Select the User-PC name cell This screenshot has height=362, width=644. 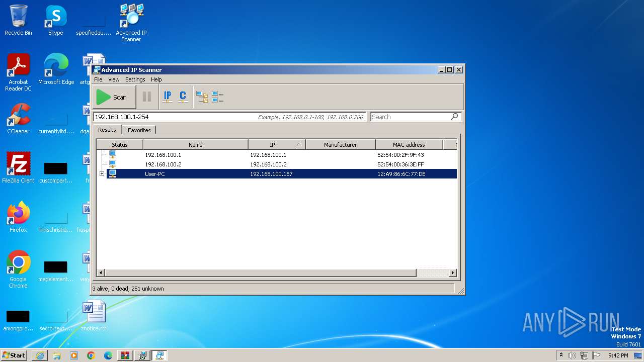[155, 174]
